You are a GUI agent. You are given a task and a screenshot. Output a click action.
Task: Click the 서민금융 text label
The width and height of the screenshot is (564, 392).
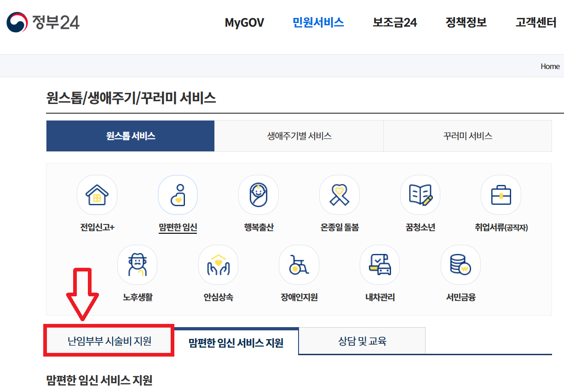(460, 297)
